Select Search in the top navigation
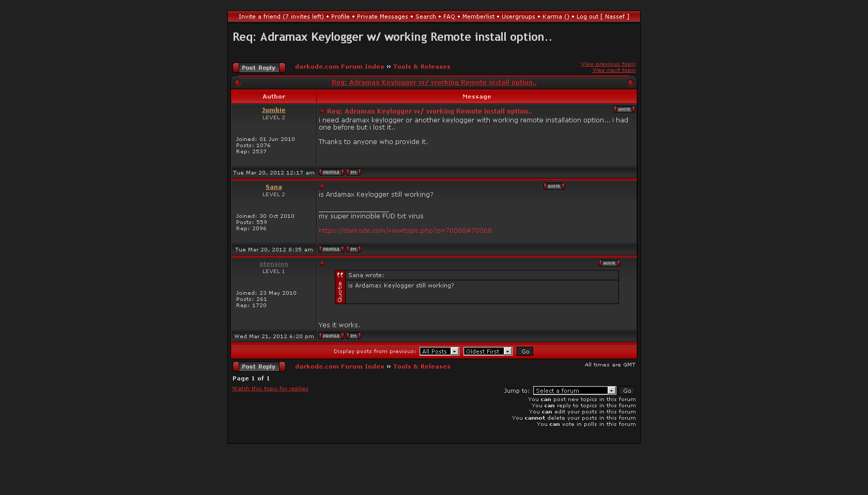This screenshot has height=495, width=868. pyautogui.click(x=425, y=17)
